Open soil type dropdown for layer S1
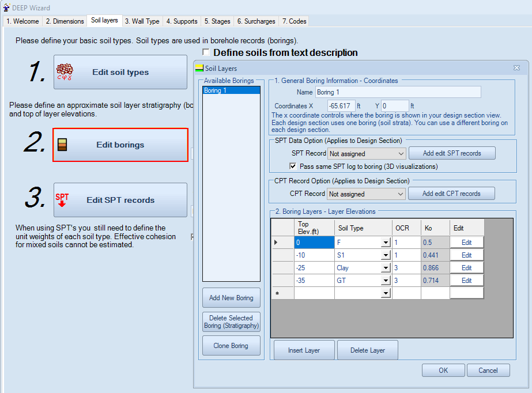 (386, 255)
